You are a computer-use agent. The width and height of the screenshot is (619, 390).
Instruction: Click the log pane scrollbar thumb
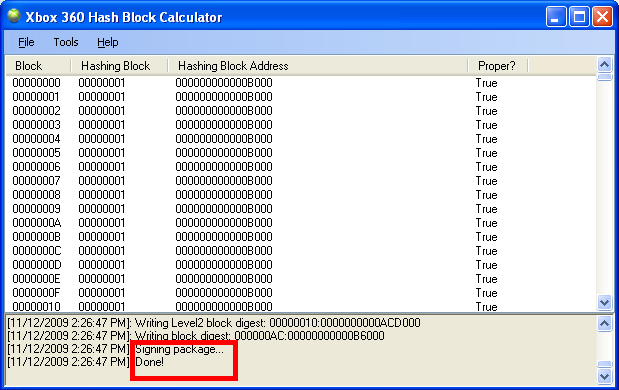604,364
